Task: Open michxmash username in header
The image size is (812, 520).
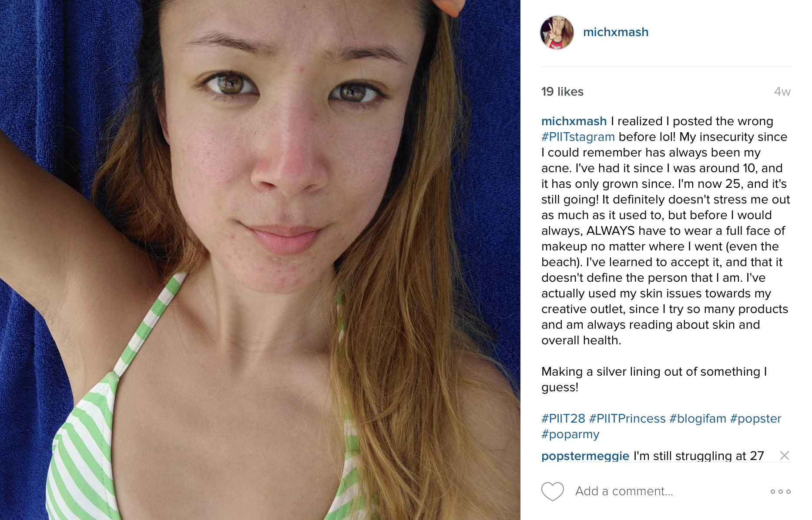Action: 616,32
